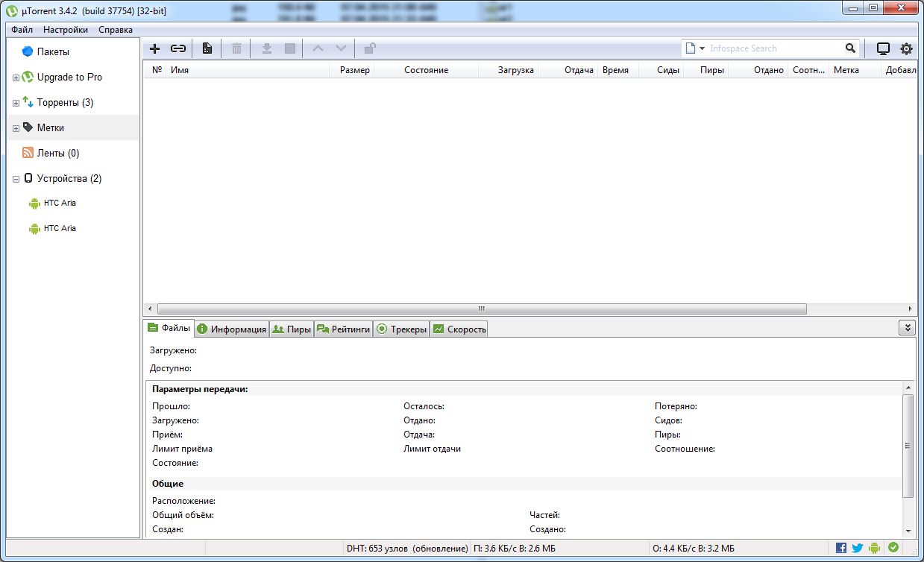Expand the Торренты tree node
The height and width of the screenshot is (562, 924).
[16, 103]
